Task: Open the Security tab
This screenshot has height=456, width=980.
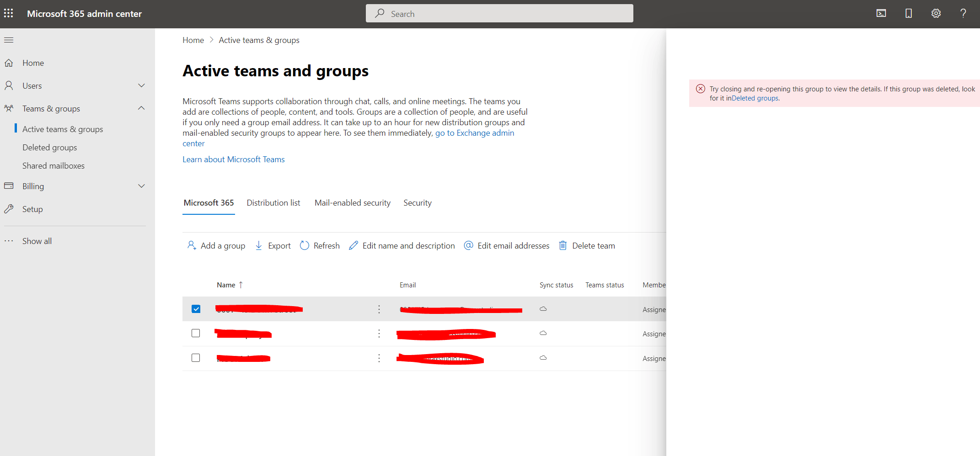Action: click(418, 203)
